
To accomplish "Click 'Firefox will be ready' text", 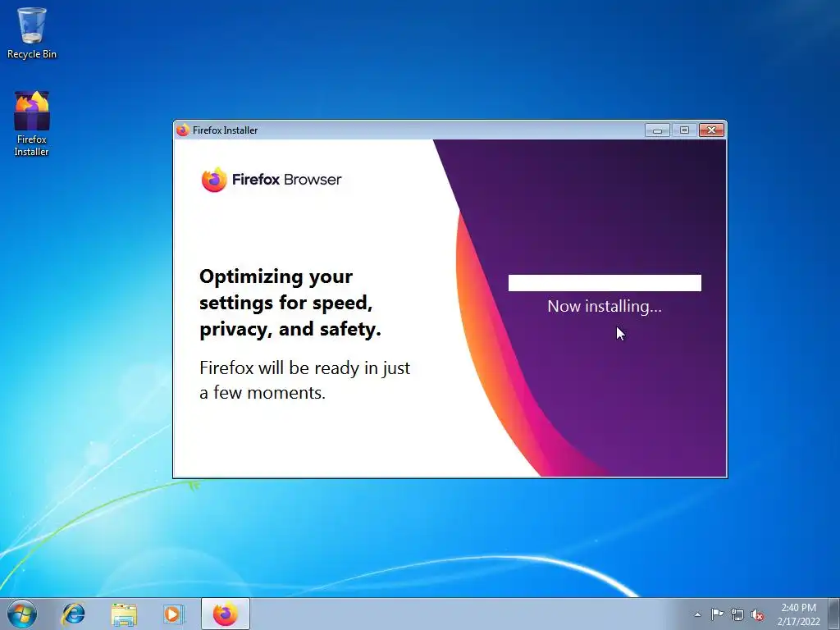I will point(305,381).
